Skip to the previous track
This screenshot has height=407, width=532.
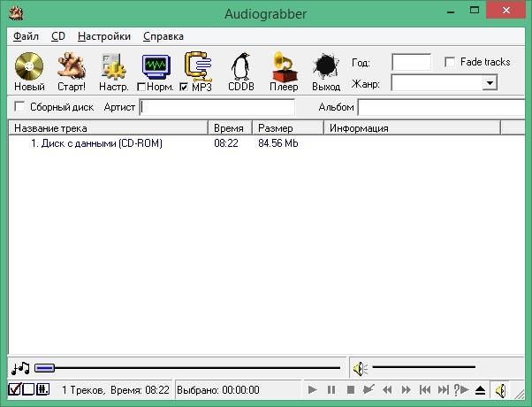[x=425, y=389]
